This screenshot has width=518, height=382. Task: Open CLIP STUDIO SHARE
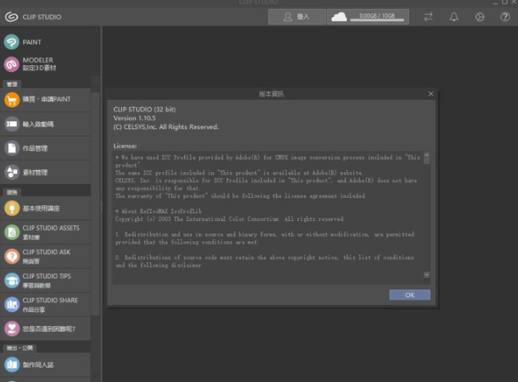(x=45, y=304)
